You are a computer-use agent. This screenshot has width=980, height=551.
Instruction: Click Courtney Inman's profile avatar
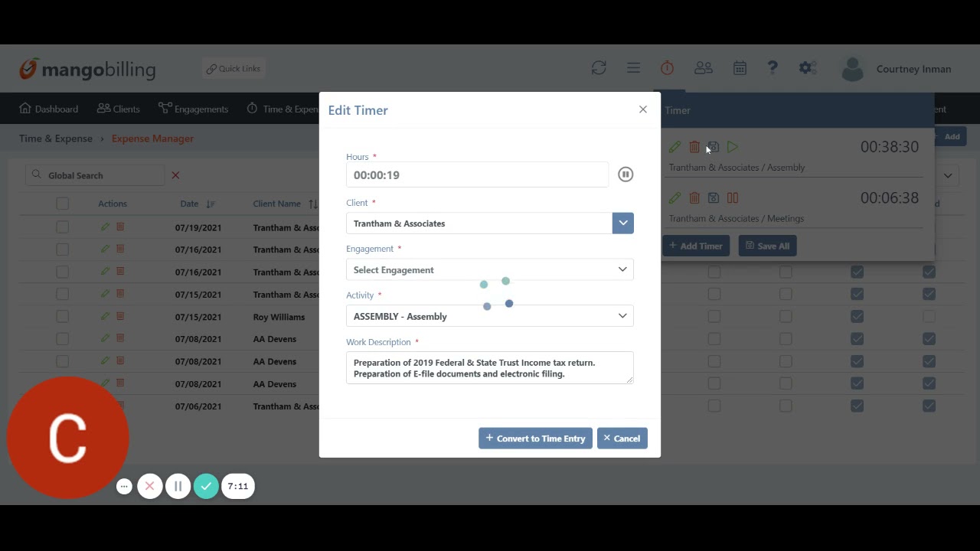coord(852,69)
